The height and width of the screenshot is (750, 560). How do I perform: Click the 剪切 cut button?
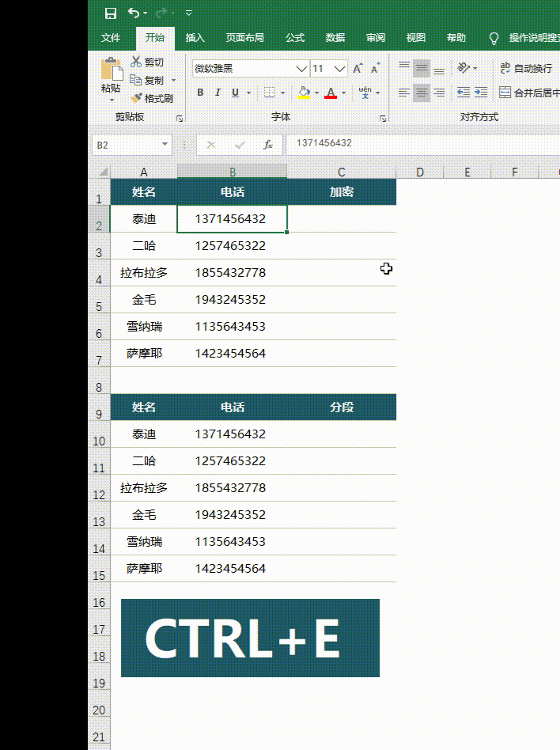[147, 62]
